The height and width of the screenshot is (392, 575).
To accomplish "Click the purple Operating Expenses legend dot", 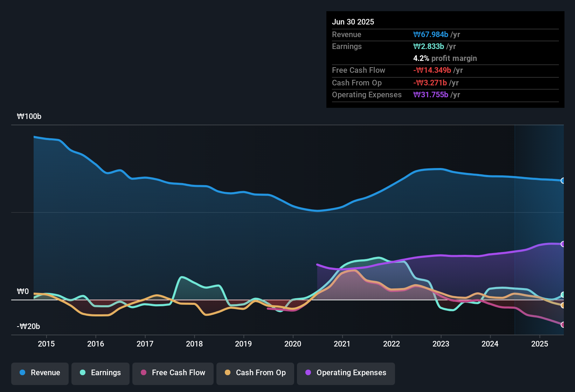I will (308, 373).
